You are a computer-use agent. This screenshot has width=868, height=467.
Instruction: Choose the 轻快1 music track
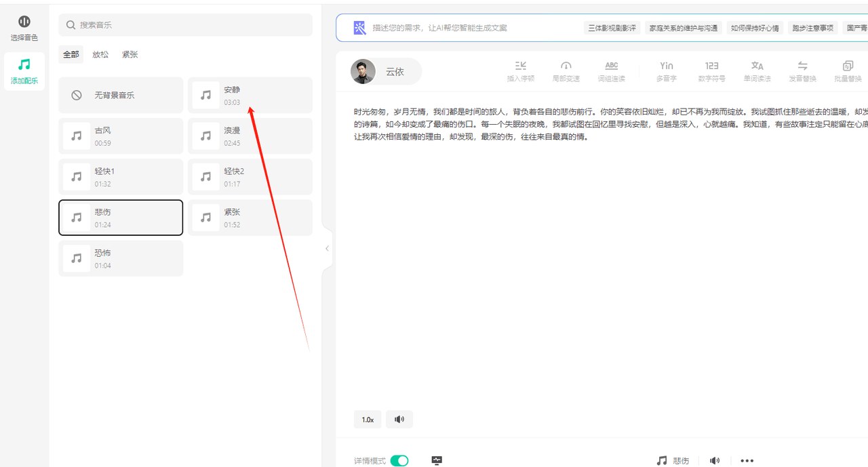coord(121,176)
